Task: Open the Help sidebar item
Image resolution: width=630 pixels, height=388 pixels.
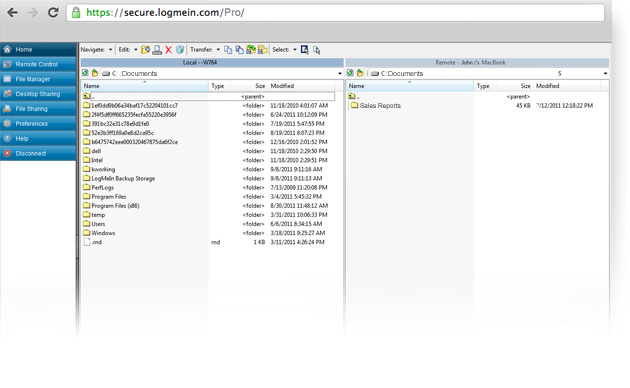Action: 38,139
